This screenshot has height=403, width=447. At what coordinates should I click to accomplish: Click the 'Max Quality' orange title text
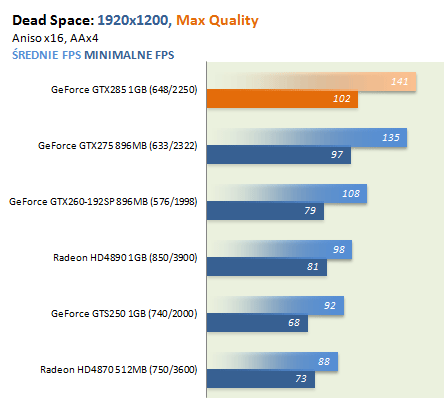point(217,21)
